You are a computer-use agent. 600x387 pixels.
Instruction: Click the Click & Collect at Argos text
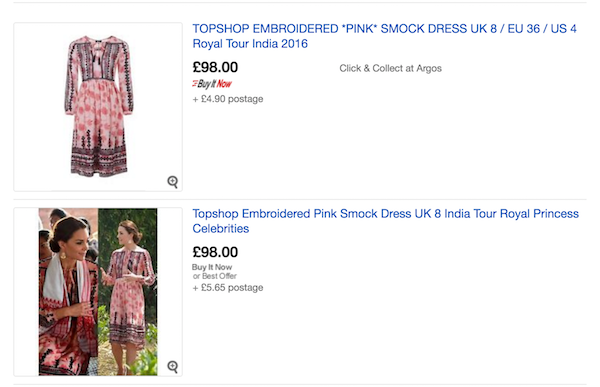[x=390, y=68]
